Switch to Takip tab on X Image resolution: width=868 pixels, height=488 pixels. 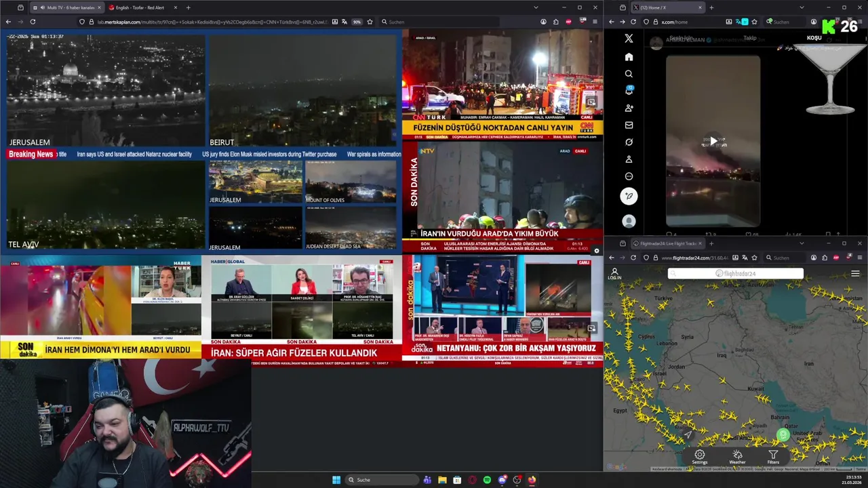click(749, 38)
